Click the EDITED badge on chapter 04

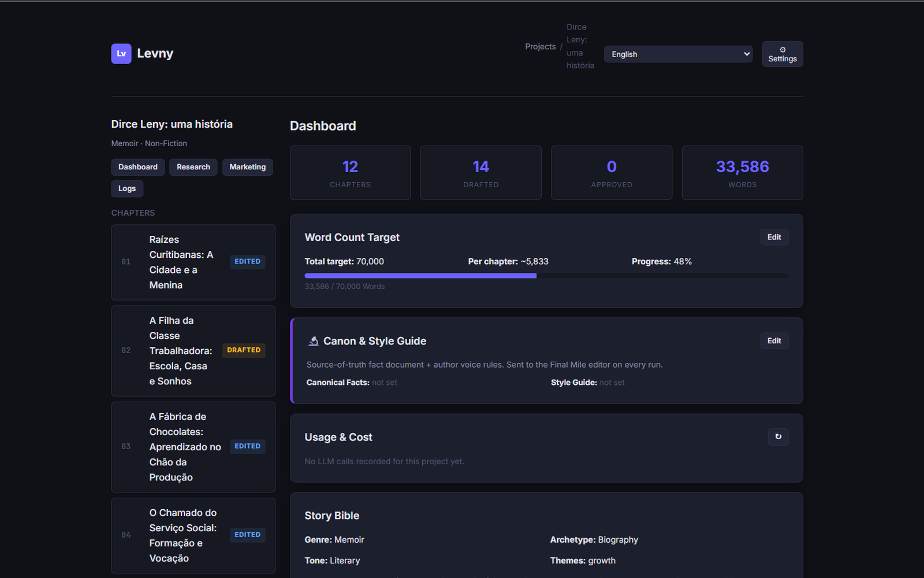tap(247, 535)
